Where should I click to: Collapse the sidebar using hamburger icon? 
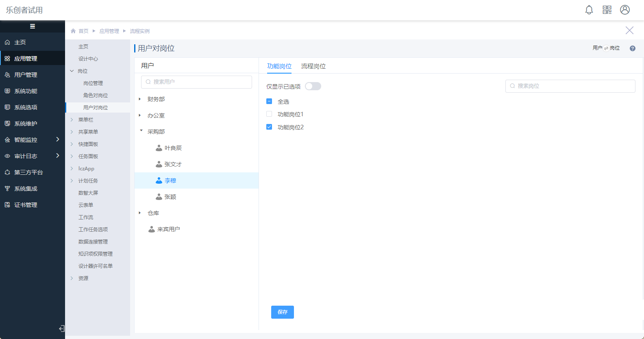[33, 26]
